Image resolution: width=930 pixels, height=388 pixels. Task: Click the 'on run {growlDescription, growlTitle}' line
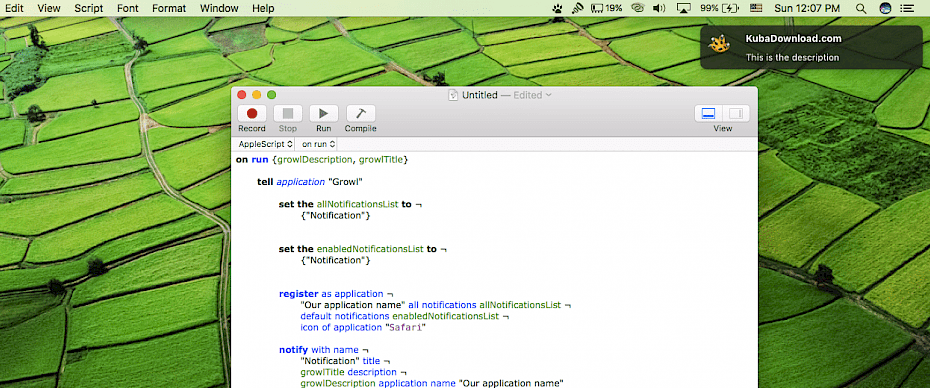point(322,160)
